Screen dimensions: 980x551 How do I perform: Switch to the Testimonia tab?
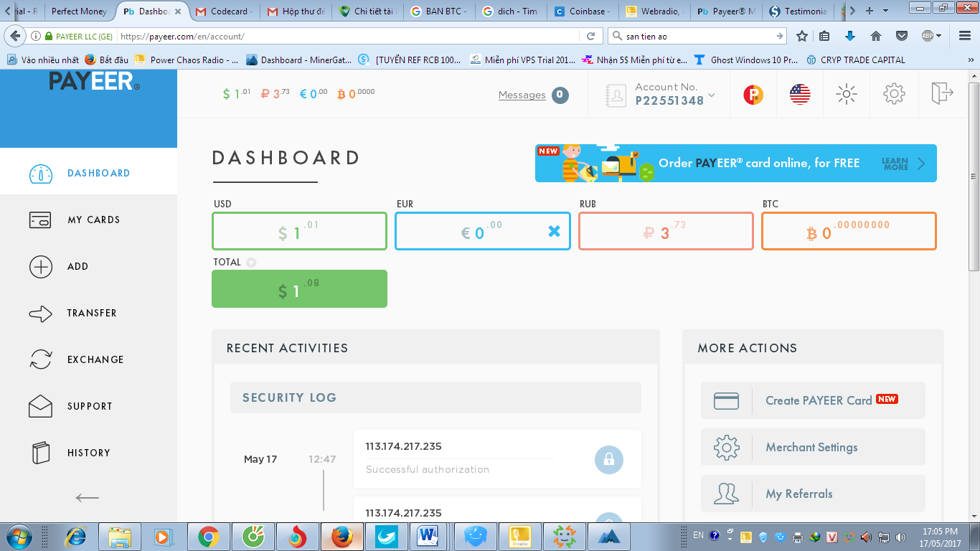tap(798, 11)
